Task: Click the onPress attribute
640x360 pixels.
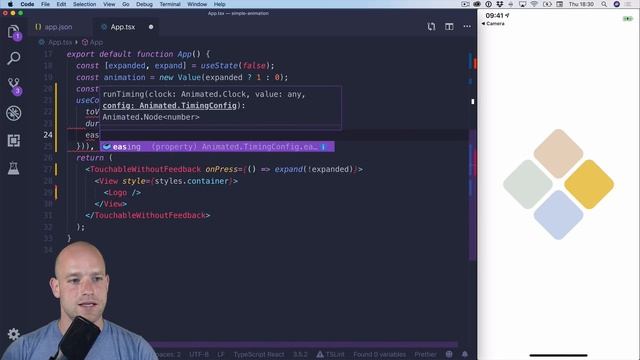Action: pos(222,169)
